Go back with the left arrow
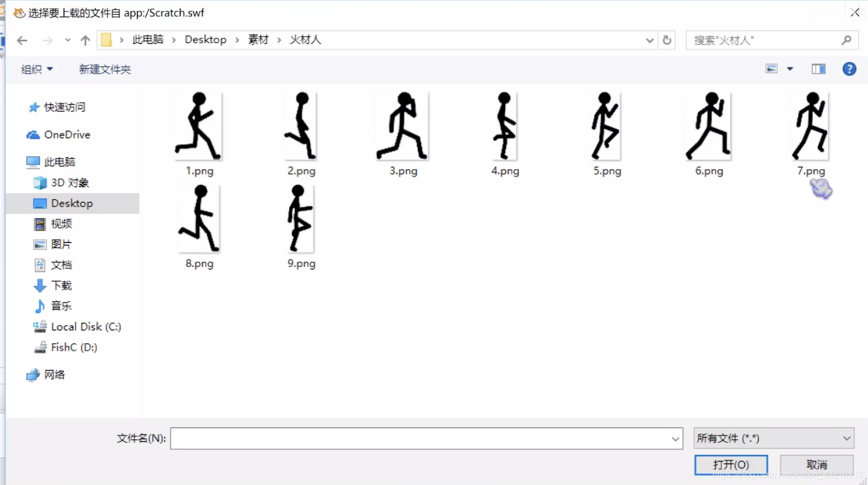Image resolution: width=868 pixels, height=485 pixels. point(22,40)
